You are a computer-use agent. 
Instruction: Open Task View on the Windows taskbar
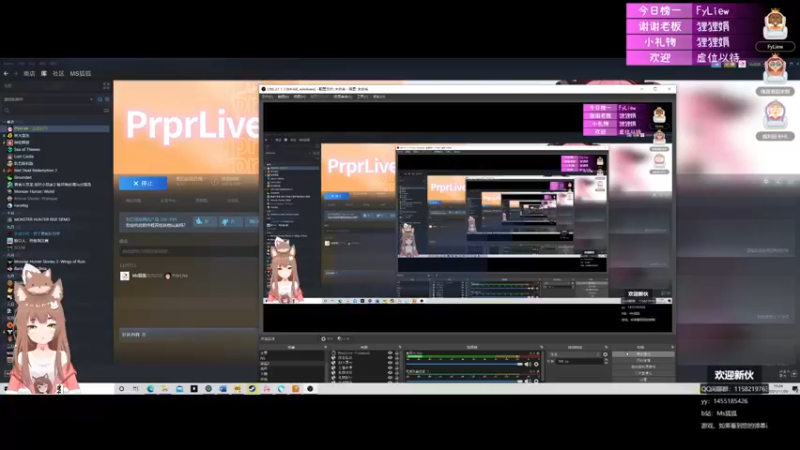[x=135, y=389]
